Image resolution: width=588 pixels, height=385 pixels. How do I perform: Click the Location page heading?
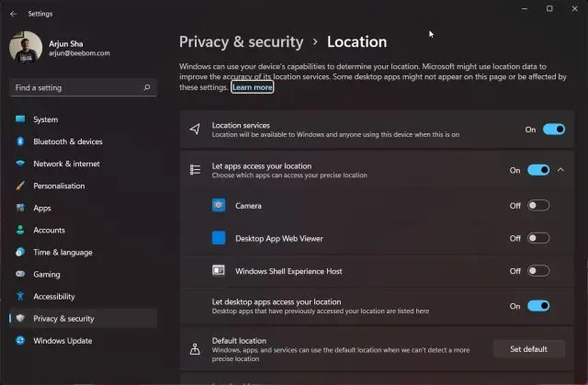356,41
